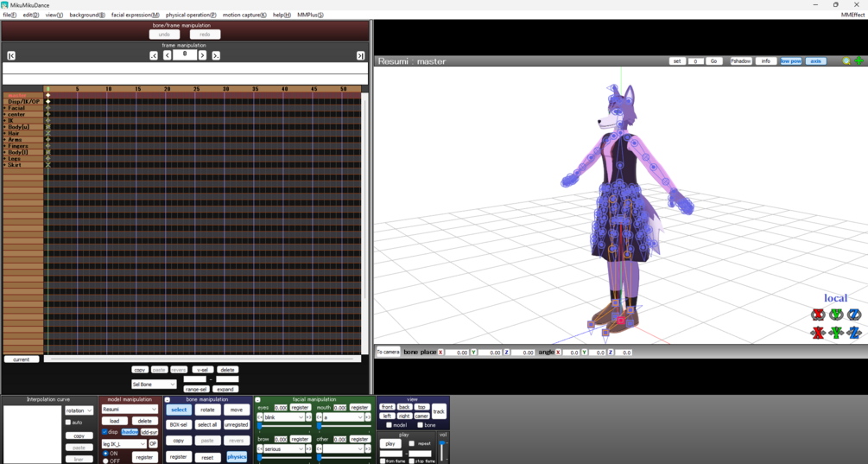Open the Sel Bone dropdown

tap(154, 385)
